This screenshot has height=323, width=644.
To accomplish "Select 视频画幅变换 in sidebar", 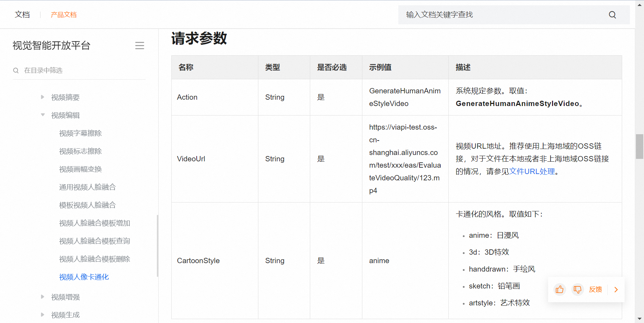I will coord(80,169).
